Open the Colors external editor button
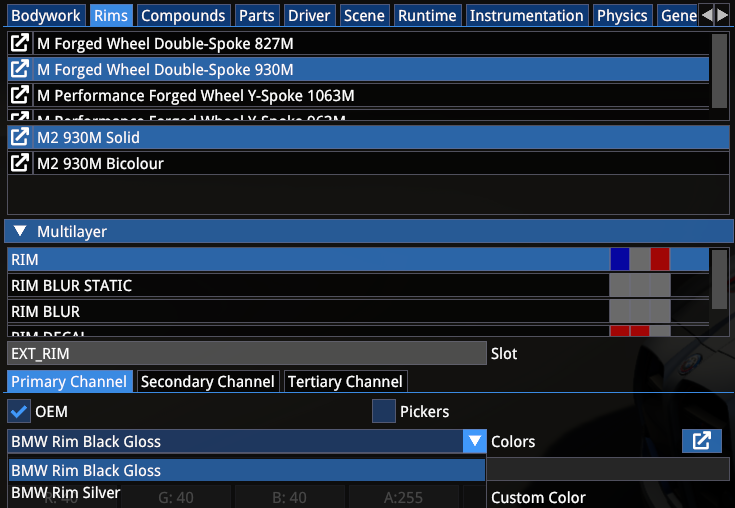735x508 pixels. click(x=702, y=441)
